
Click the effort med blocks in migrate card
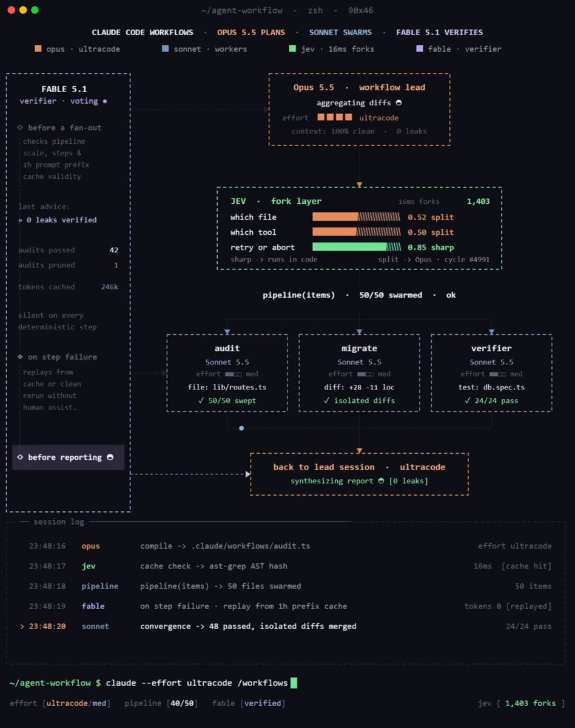(366, 374)
